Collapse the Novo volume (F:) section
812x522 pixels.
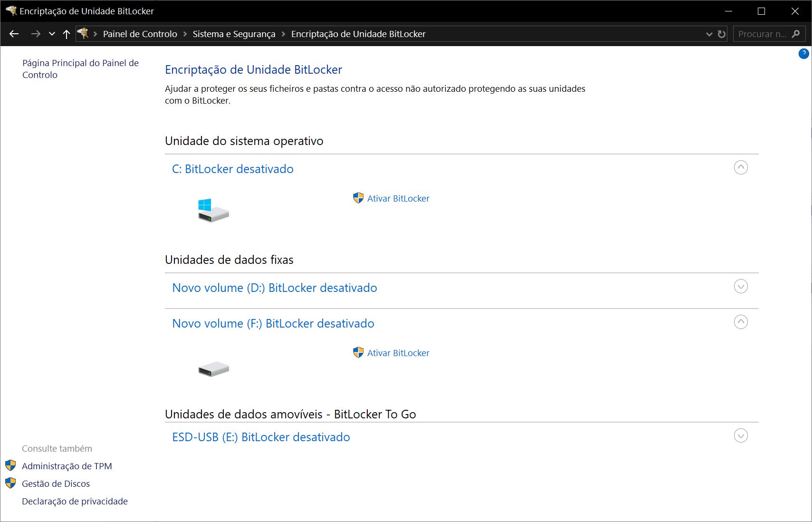click(x=741, y=322)
